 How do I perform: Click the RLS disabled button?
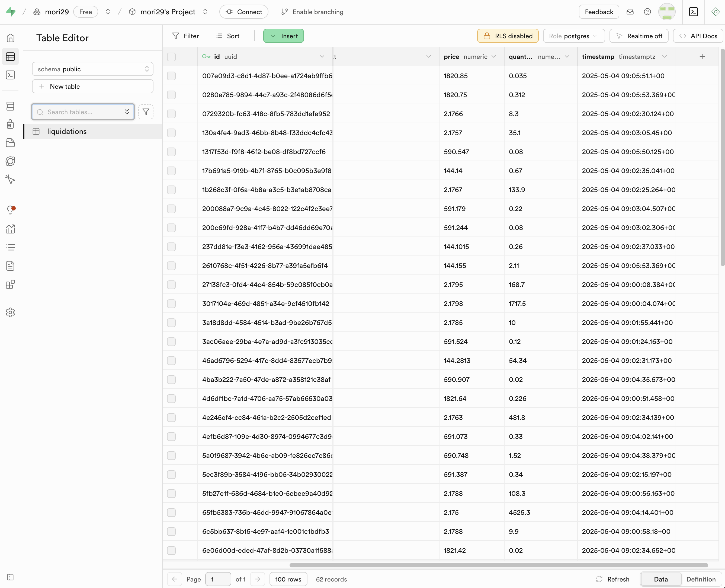(x=508, y=36)
